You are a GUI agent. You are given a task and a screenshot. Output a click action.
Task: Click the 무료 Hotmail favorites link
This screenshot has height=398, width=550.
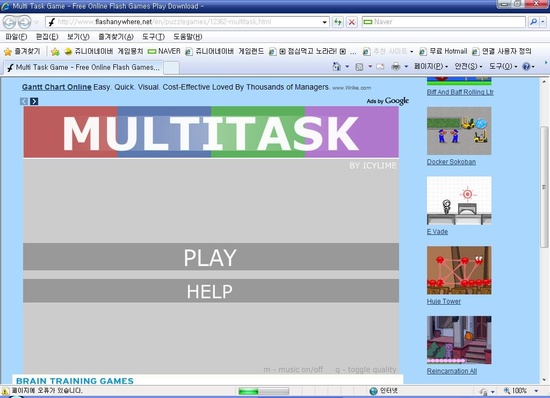(443, 52)
